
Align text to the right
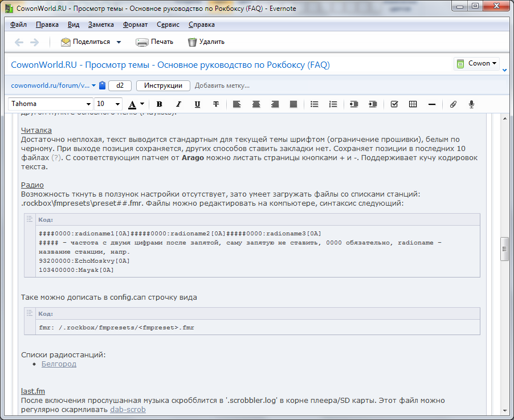275,104
